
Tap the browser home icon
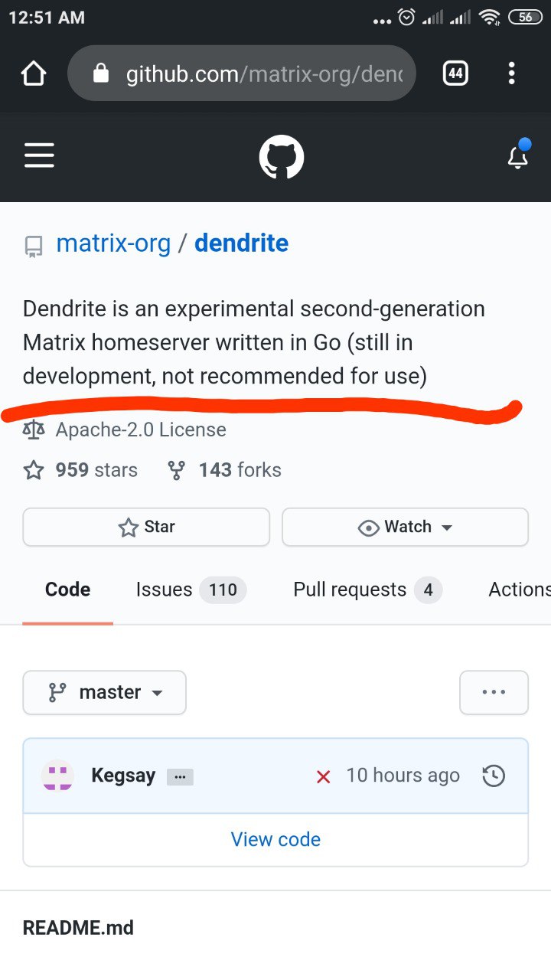pyautogui.click(x=34, y=73)
